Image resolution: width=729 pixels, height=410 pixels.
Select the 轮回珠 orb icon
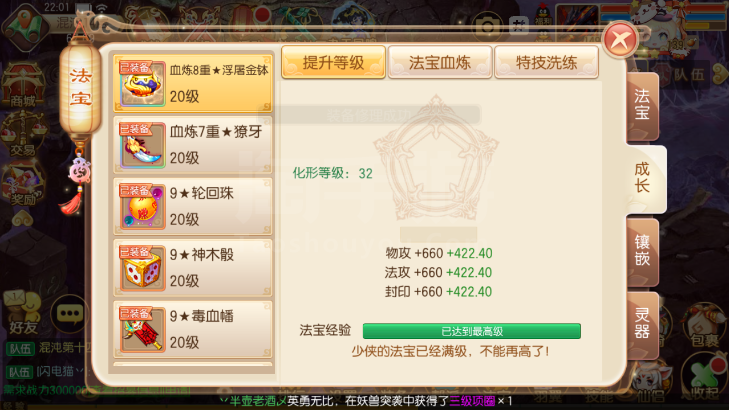pyautogui.click(x=142, y=206)
